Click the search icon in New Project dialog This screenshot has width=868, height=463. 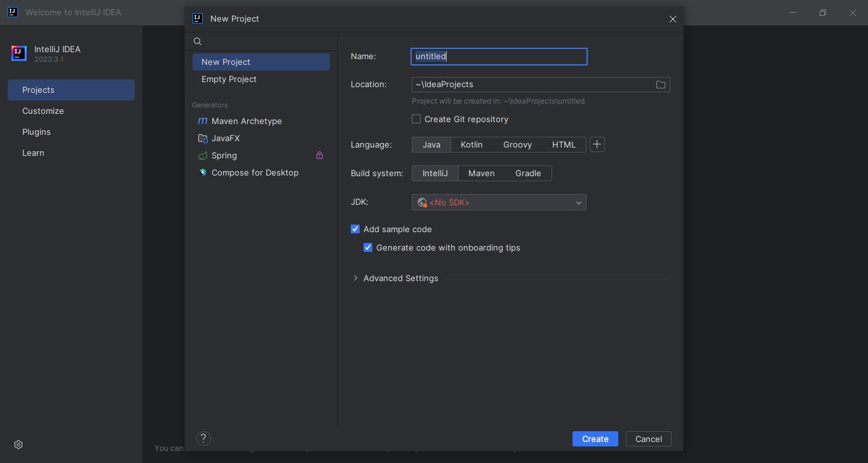(x=198, y=41)
